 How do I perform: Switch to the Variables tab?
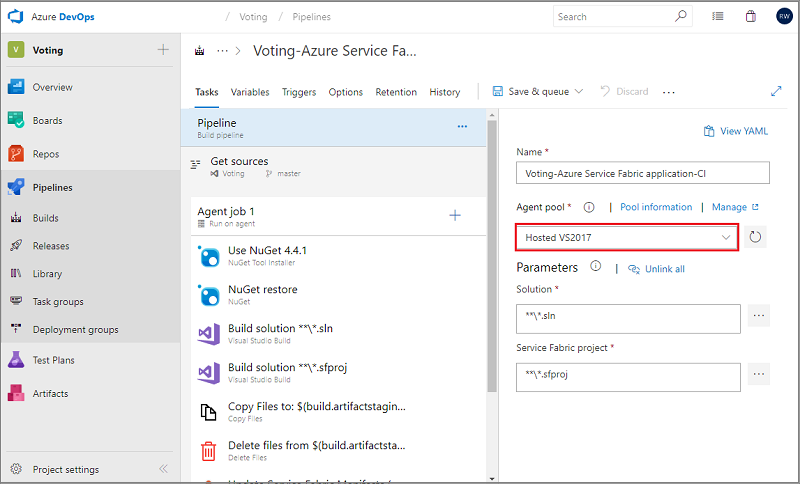coord(250,92)
